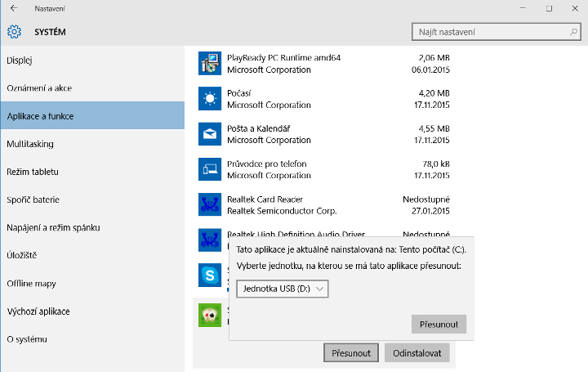Click the search magnifier icon
Screen dimensions: 588x372
point(573,32)
